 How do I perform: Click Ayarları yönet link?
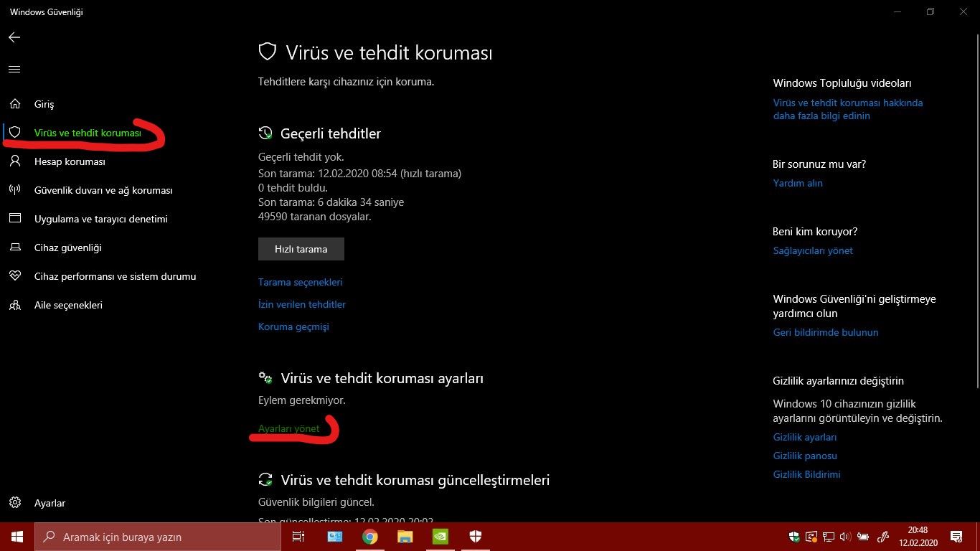click(x=289, y=428)
